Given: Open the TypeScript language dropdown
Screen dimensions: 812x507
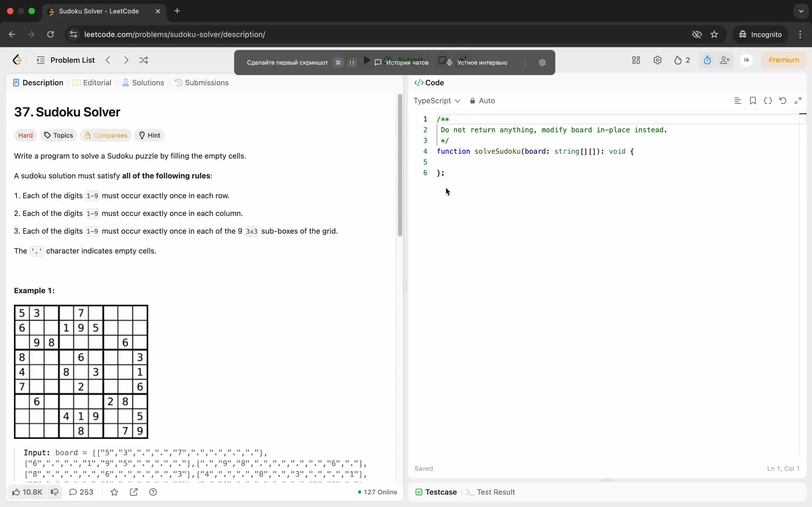Looking at the screenshot, I should (437, 101).
